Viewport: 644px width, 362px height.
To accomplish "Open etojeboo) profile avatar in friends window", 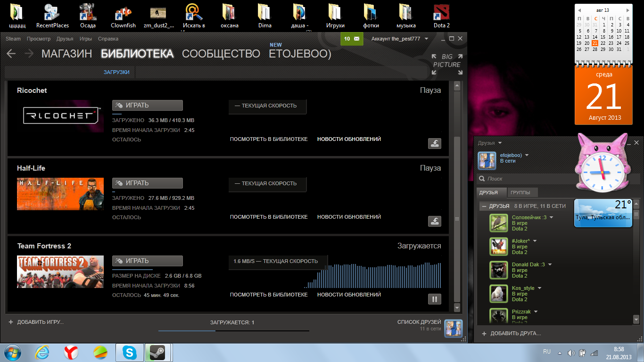I will 487,161.
